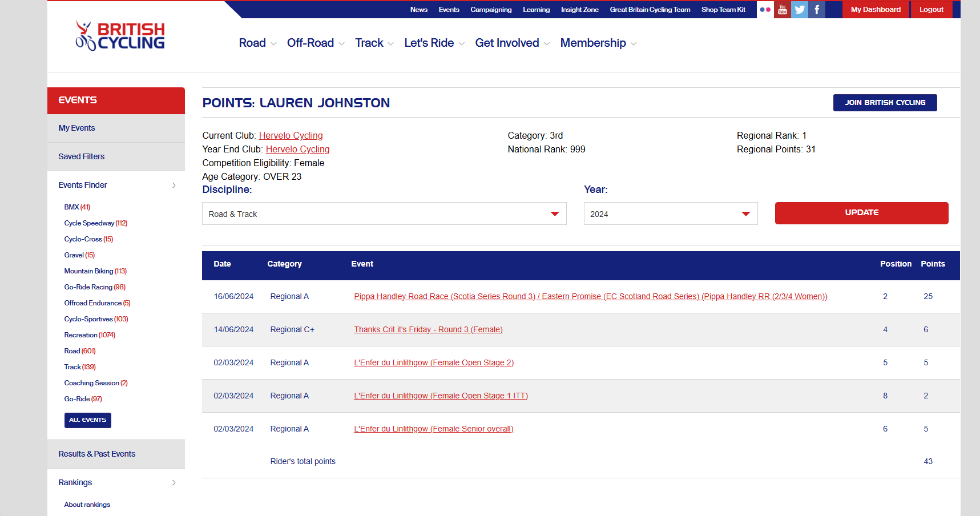Open the Facebook social icon
Screen dimensions: 980x516
pos(816,10)
